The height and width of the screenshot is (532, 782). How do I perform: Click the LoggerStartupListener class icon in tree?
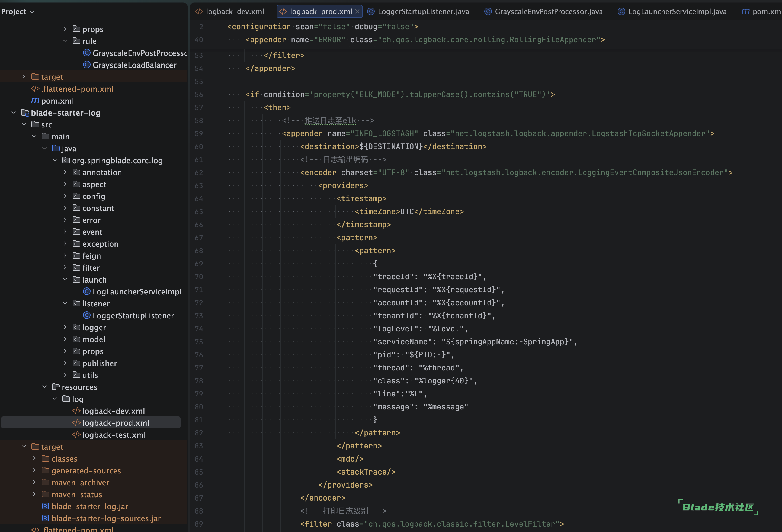[x=86, y=315]
